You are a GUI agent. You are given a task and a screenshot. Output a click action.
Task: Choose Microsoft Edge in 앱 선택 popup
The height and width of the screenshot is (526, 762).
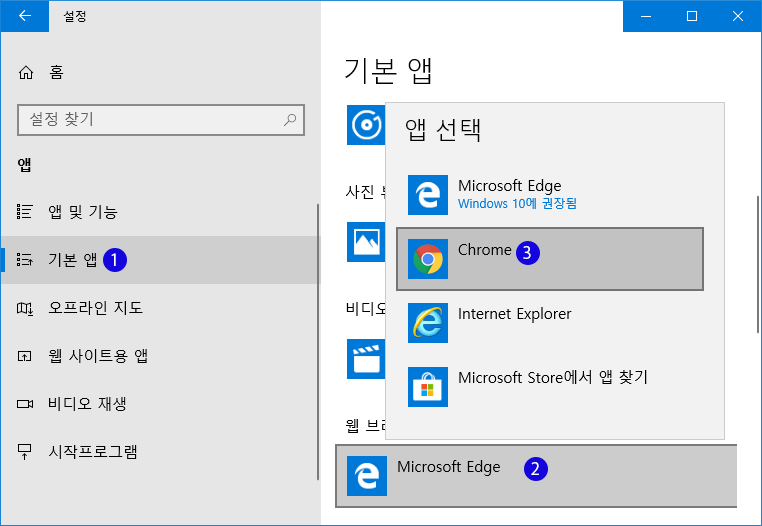pyautogui.click(x=550, y=195)
